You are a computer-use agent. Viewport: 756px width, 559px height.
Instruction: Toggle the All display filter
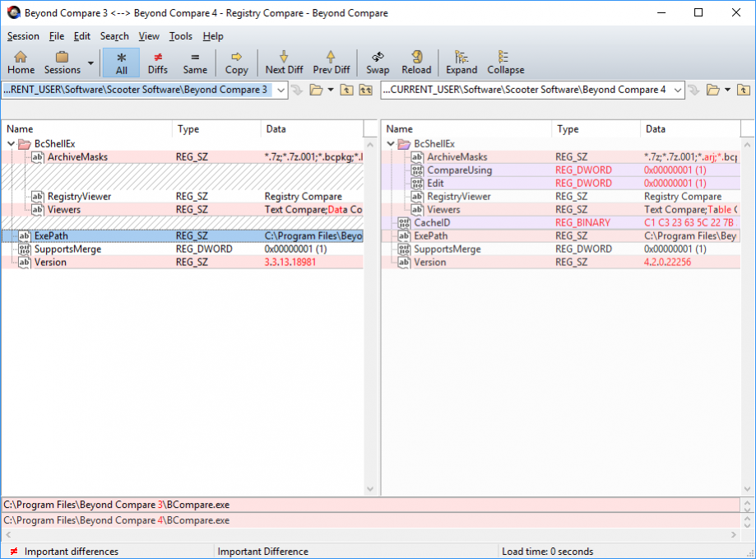pyautogui.click(x=122, y=63)
